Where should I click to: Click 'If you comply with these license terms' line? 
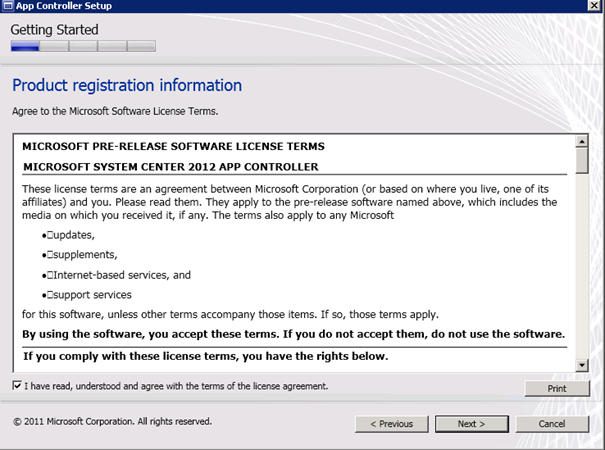(206, 356)
